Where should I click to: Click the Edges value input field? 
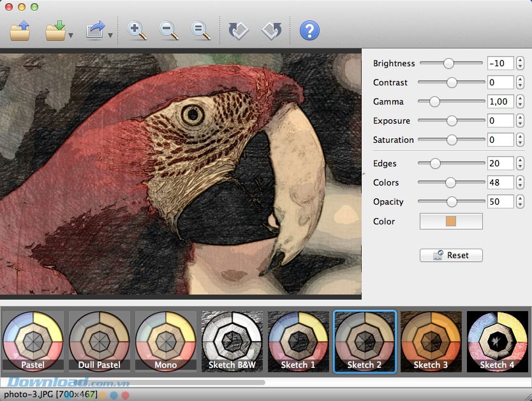(500, 164)
